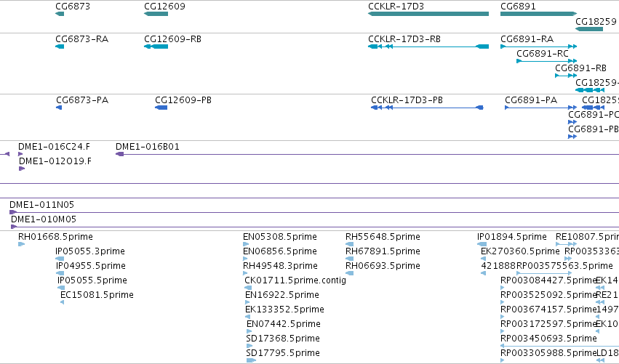Screen dimensions: 619x364
Task: Select the CG12609-PB protein label
Action: click(x=183, y=100)
